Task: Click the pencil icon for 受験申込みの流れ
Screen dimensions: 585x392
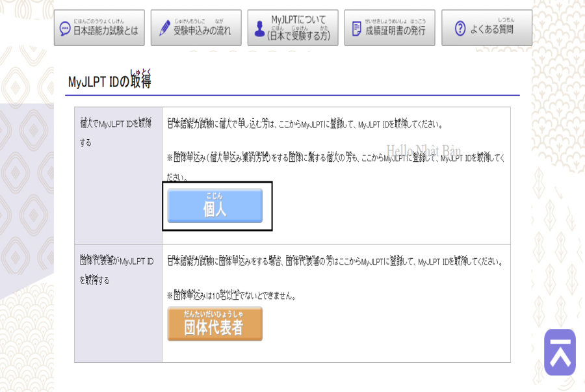Action: [165, 29]
